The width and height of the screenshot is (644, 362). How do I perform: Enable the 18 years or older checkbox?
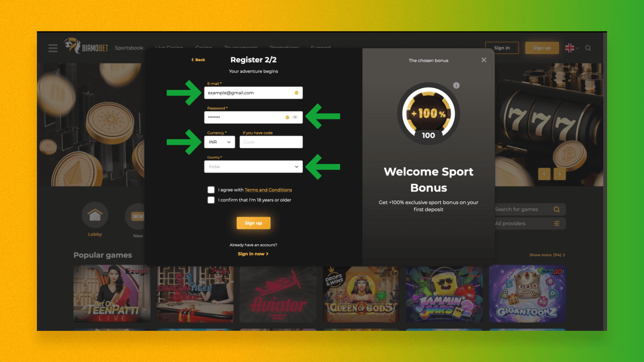click(211, 200)
